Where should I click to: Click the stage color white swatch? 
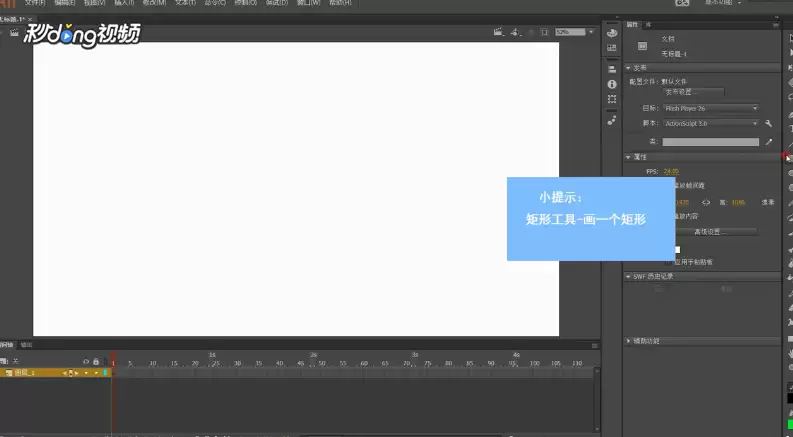678,249
